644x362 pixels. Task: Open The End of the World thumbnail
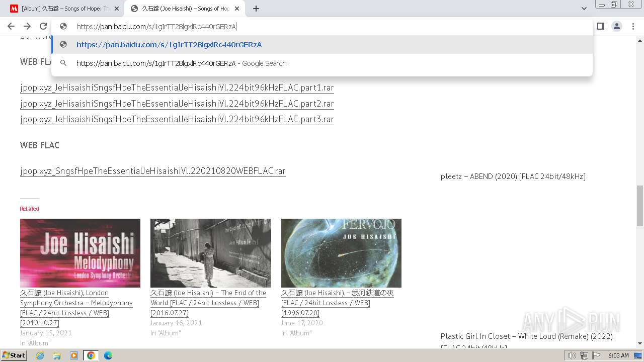211,253
